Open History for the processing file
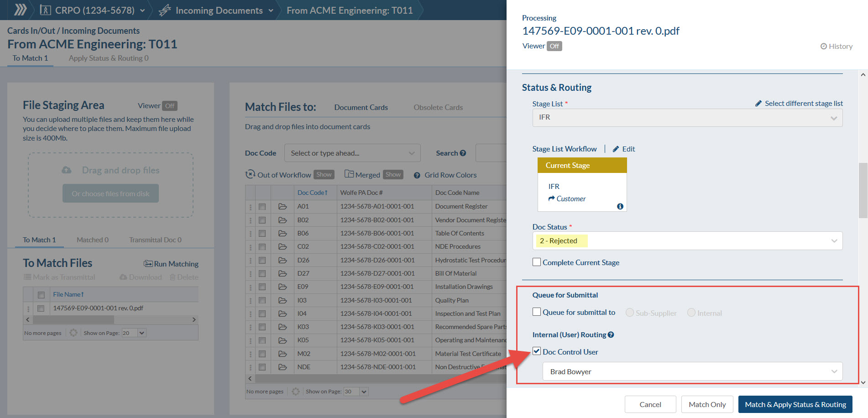Screen dimensions: 868x418 [837, 46]
